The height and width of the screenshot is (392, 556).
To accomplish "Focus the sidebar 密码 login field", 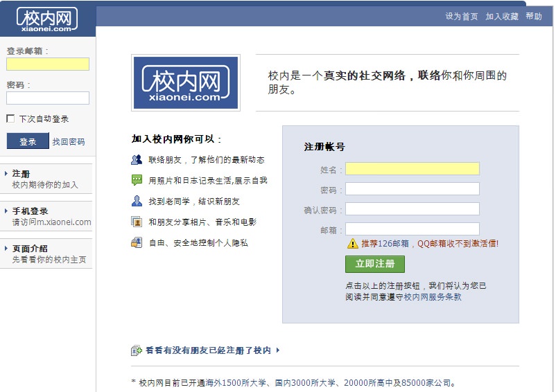I will pos(48,98).
